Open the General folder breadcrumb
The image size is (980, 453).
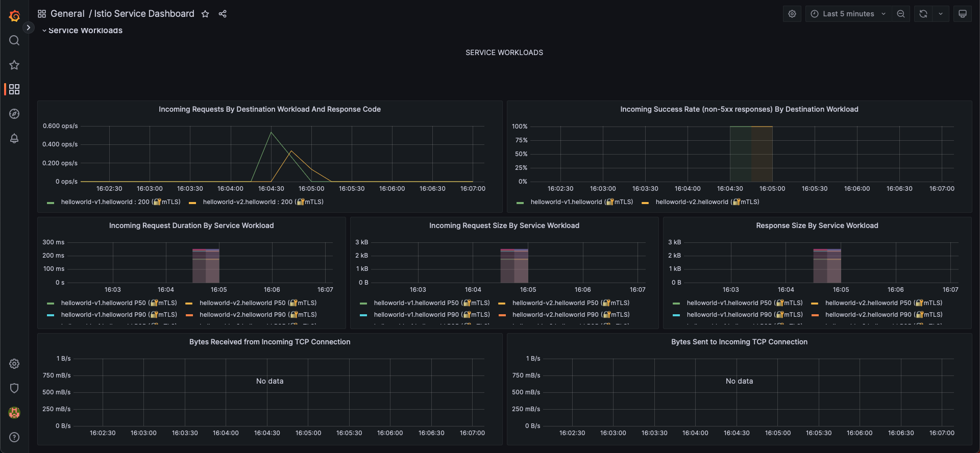point(67,14)
